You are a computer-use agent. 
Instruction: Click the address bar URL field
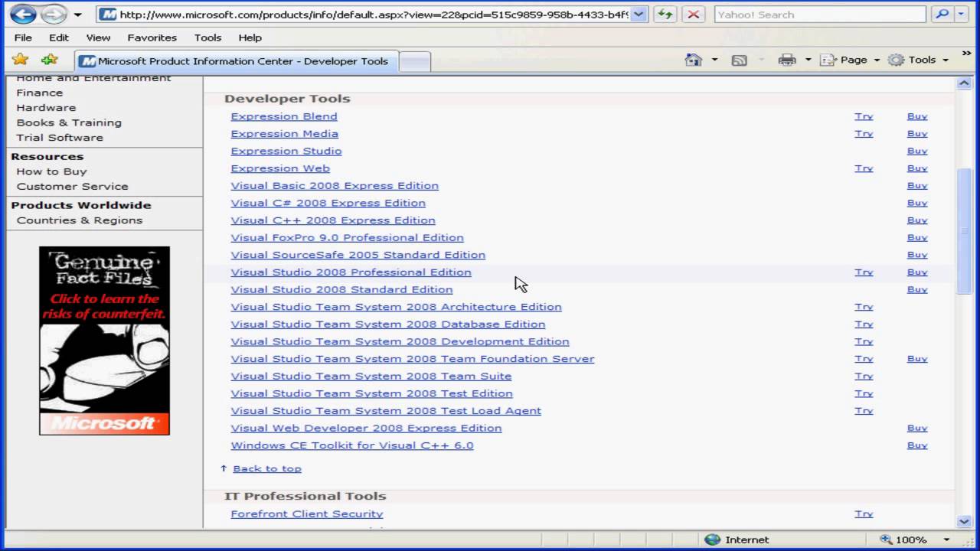(374, 15)
